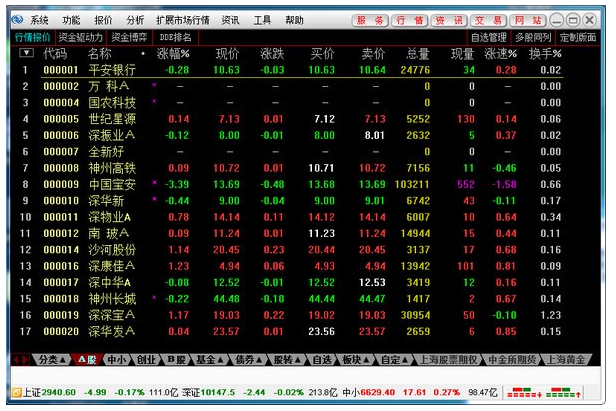The width and height of the screenshot is (616, 411).
Task: Click the green up-arrow market indicator
Action: pyautogui.click(x=563, y=393)
